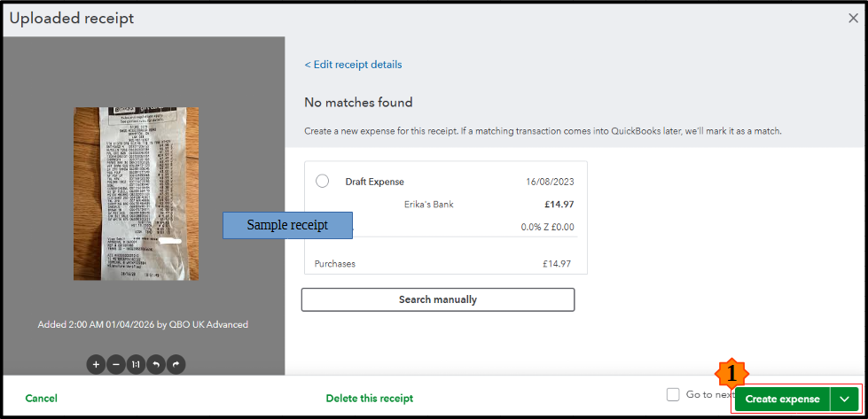Click Delete this receipt link
868x419 pixels.
pyautogui.click(x=369, y=399)
